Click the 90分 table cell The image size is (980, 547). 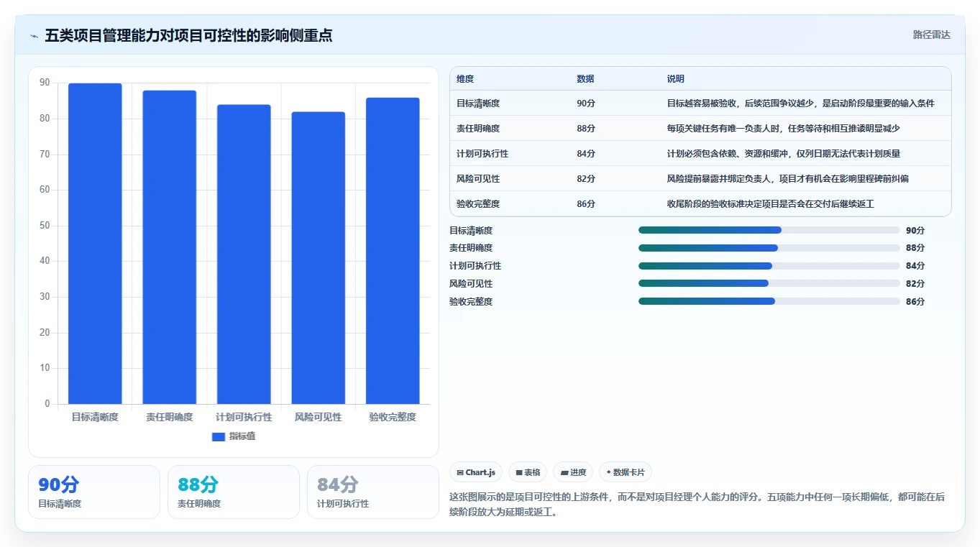click(586, 104)
